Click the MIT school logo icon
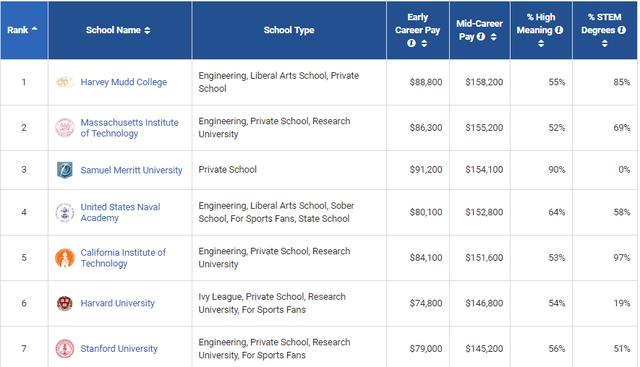 pyautogui.click(x=65, y=128)
